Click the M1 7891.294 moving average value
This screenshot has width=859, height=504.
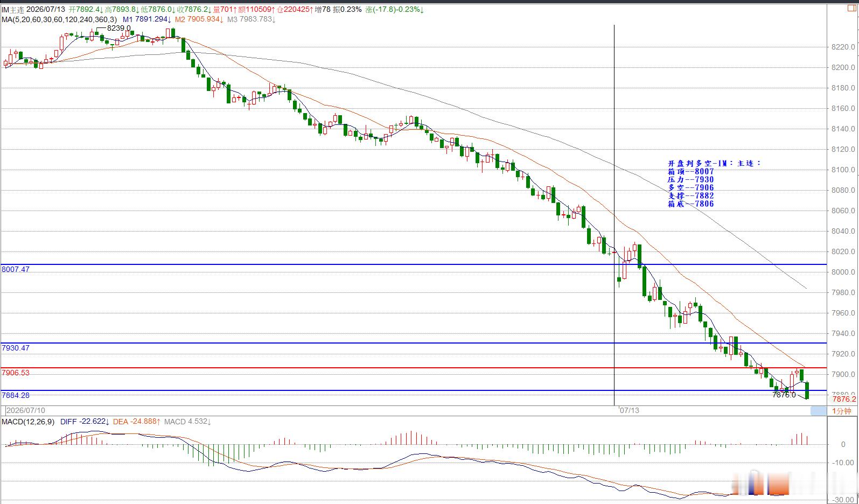click(x=147, y=19)
